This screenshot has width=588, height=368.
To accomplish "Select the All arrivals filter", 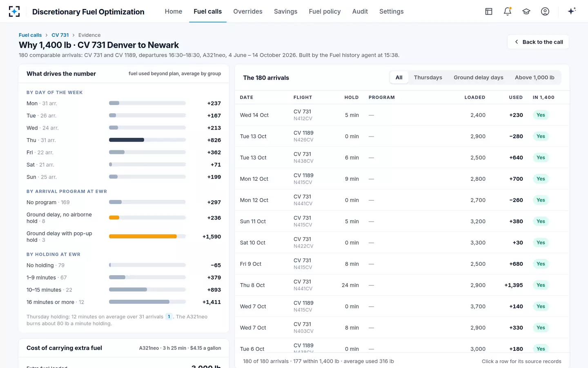I will point(399,77).
